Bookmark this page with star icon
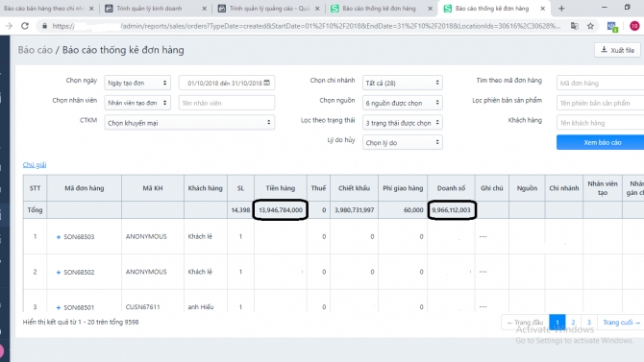Screen dimensions: 644x362 coord(590,26)
